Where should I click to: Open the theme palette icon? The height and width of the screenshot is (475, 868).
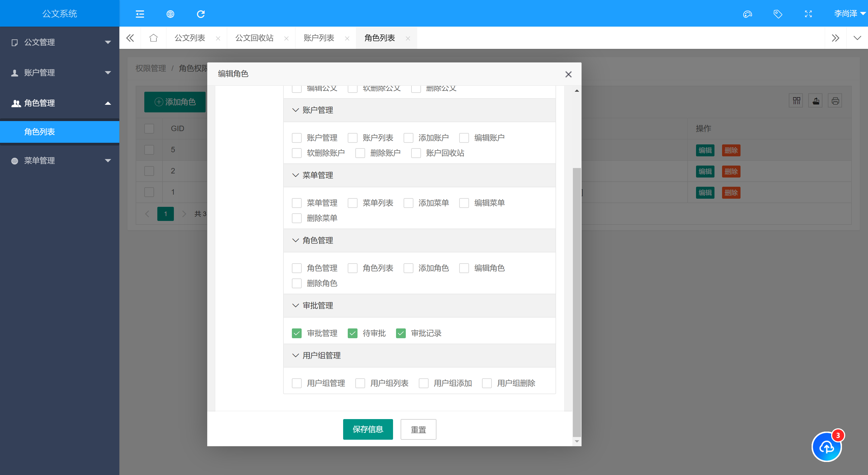(x=747, y=14)
